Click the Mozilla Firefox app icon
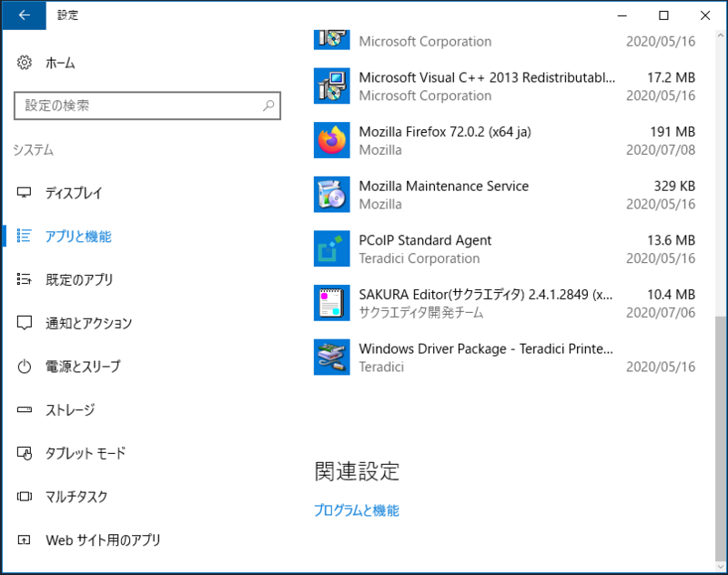Image resolution: width=728 pixels, height=575 pixels. coord(331,140)
